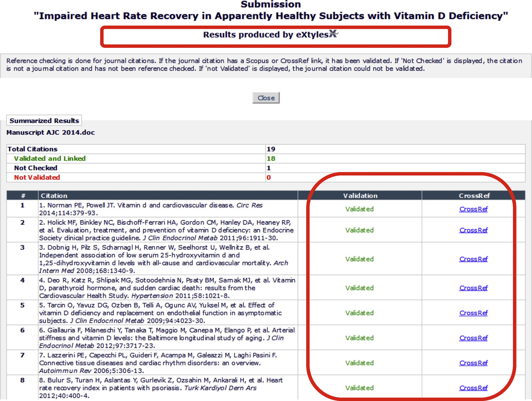Open CrossRef link for citation 7
This screenshot has height=401, width=532.
pyautogui.click(x=473, y=363)
